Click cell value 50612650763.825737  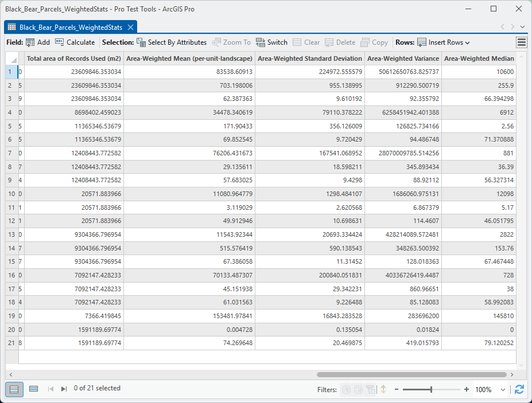coord(403,72)
